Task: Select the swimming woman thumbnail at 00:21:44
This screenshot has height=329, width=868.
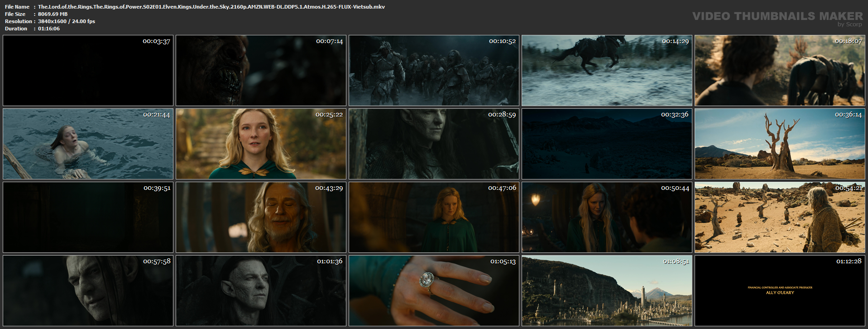Action: (x=88, y=144)
